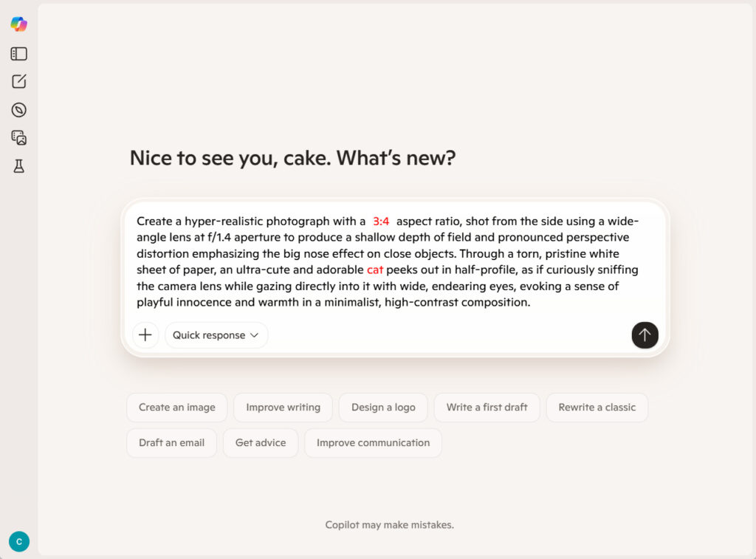This screenshot has height=559, width=756.
Task: Submit prompt with the arrow send button
Action: coord(645,335)
